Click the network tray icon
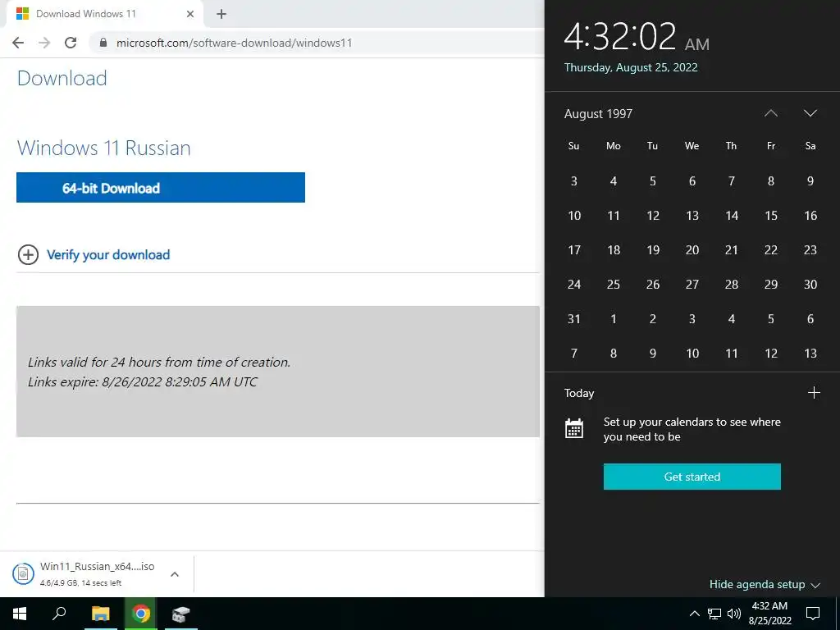 click(x=714, y=614)
